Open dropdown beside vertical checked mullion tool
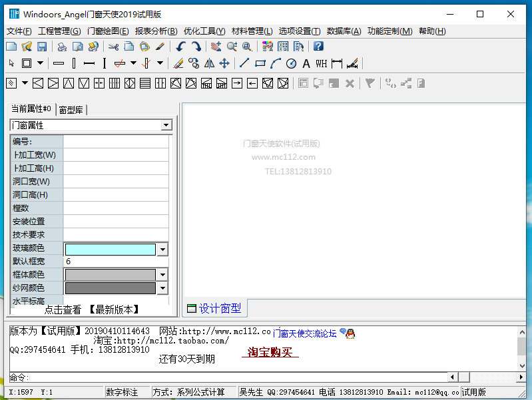Screen dimensions: 532x400 (160, 63)
